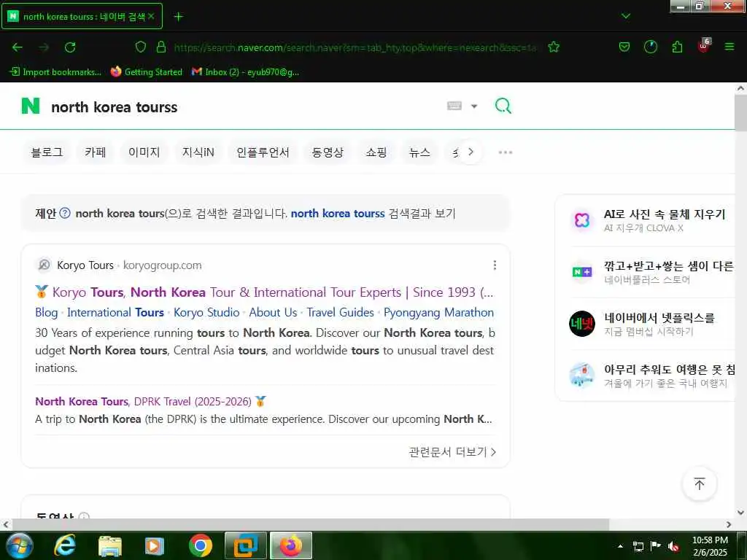Click the Naver green N logo
The width and height of the screenshot is (747, 560).
[31, 106]
